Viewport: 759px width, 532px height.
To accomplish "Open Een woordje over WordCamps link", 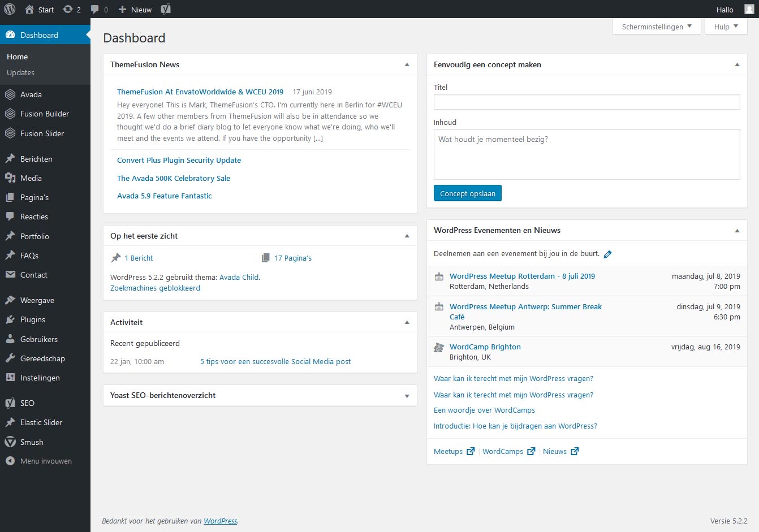I will (484, 410).
